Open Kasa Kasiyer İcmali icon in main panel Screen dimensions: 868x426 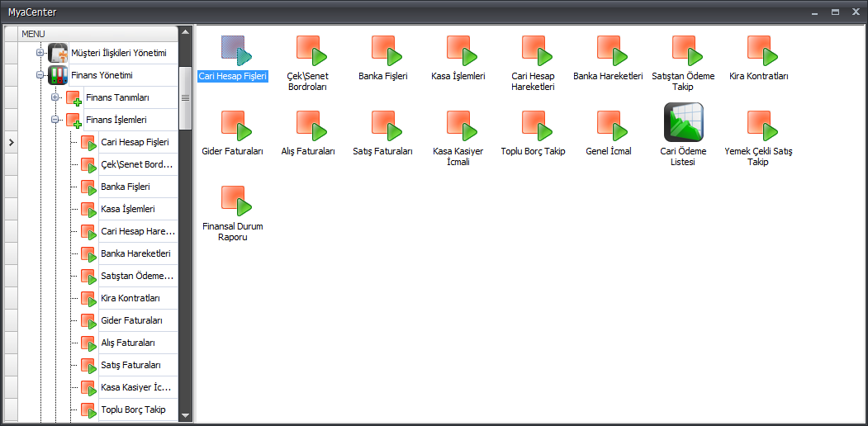462,125
